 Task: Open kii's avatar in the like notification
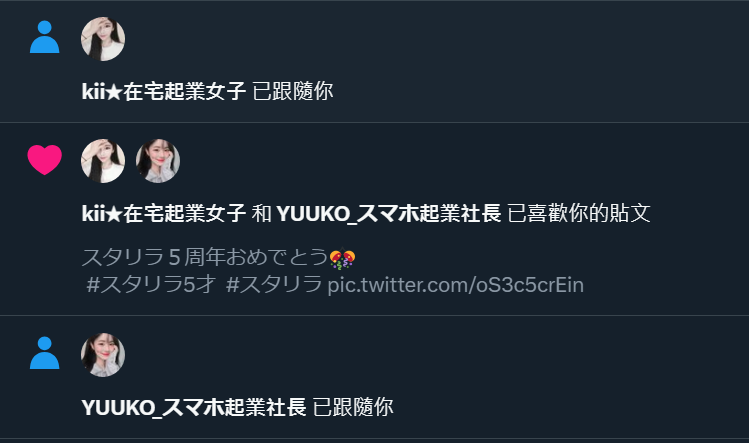tap(103, 161)
